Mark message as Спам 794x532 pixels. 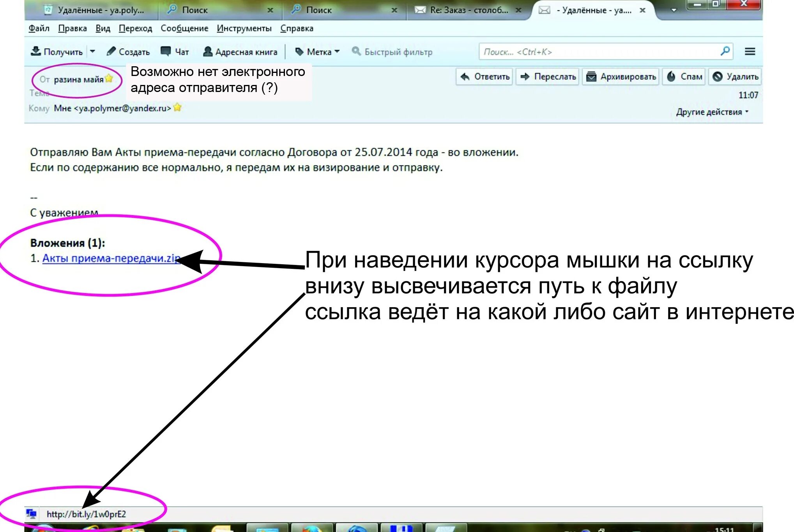[684, 77]
